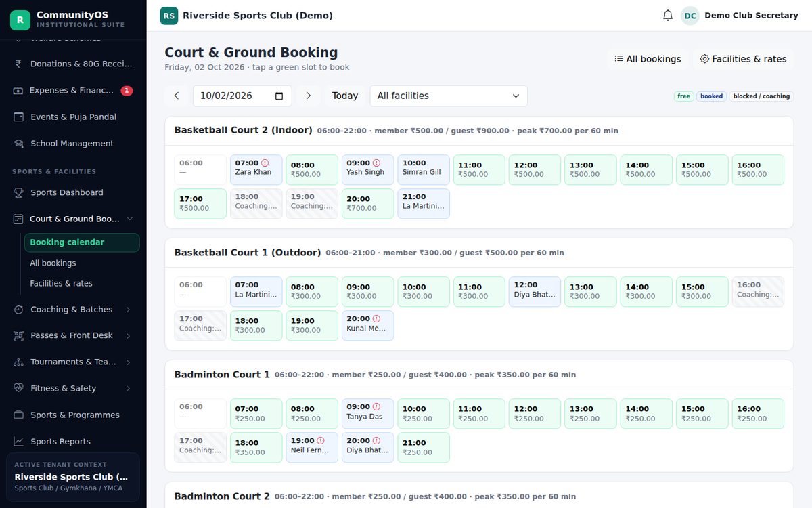Click the CommunityOS R logo
The height and width of the screenshot is (508, 812).
coord(20,20)
